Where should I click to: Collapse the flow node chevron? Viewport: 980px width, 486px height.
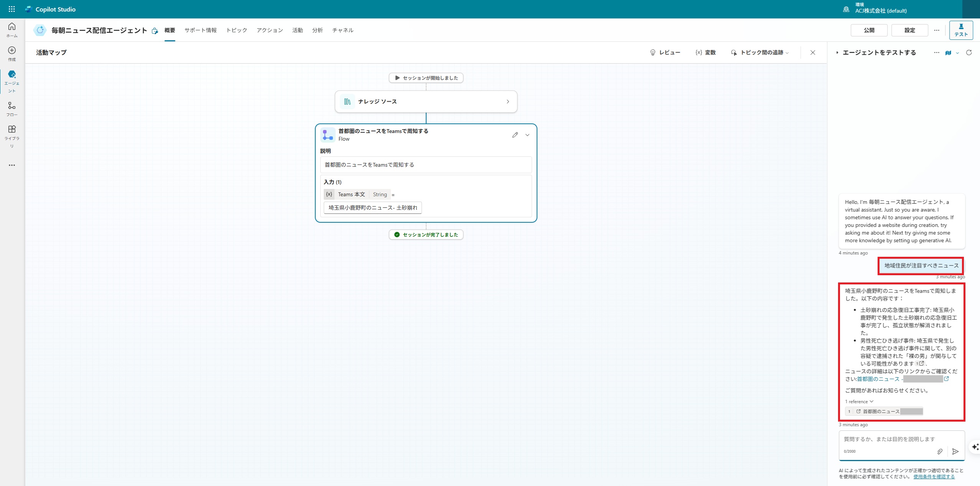(527, 135)
